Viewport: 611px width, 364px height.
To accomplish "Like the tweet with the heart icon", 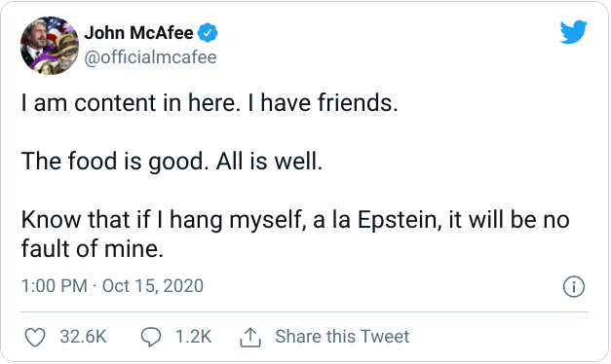I will pyautogui.click(x=35, y=337).
